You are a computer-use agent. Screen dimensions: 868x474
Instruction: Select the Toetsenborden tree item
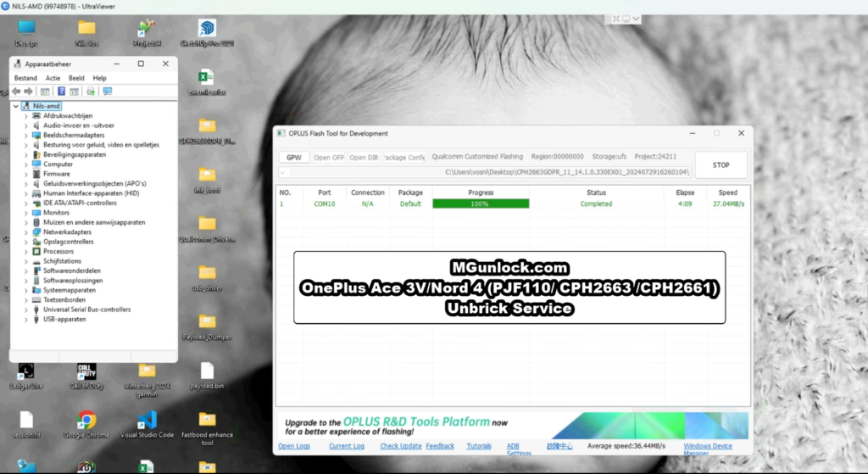(64, 299)
